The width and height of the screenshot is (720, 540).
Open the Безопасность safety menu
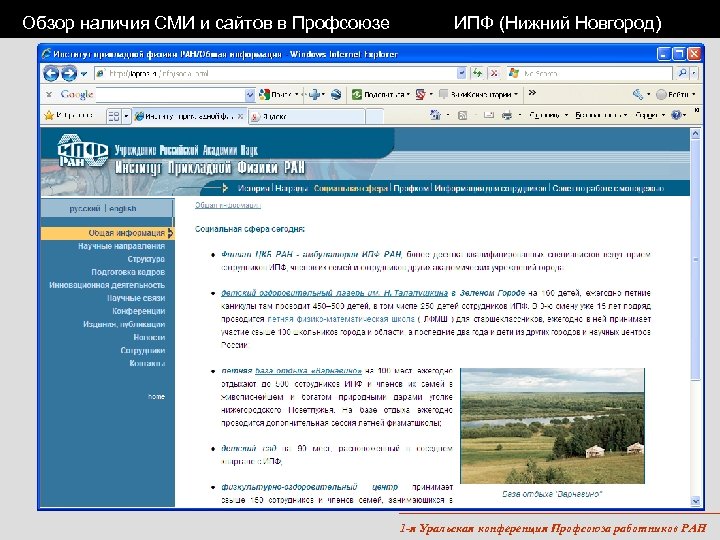601,115
